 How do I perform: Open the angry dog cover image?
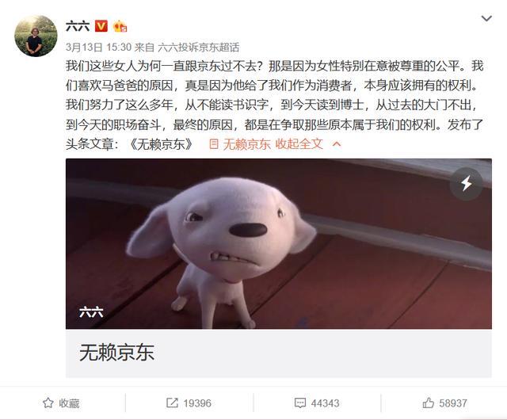pyautogui.click(x=279, y=243)
